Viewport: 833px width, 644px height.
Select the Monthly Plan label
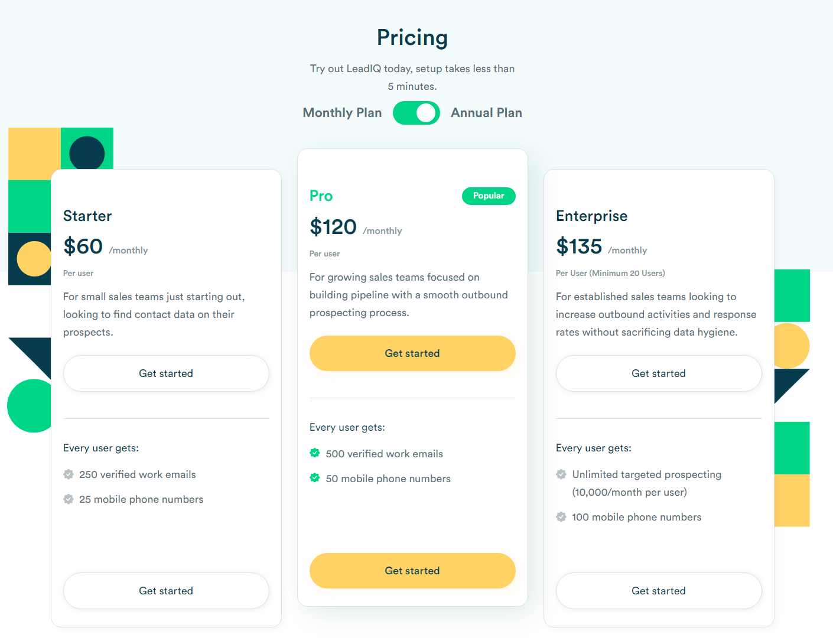[x=342, y=112]
